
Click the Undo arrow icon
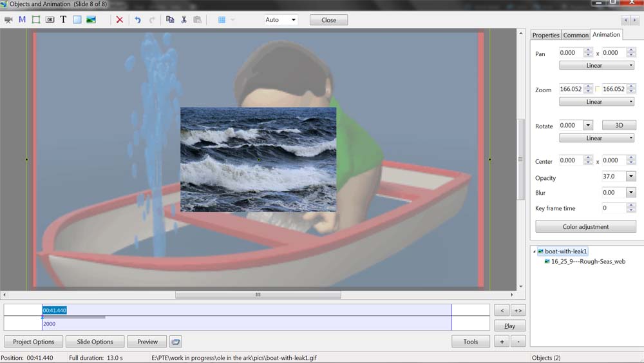pos(137,20)
